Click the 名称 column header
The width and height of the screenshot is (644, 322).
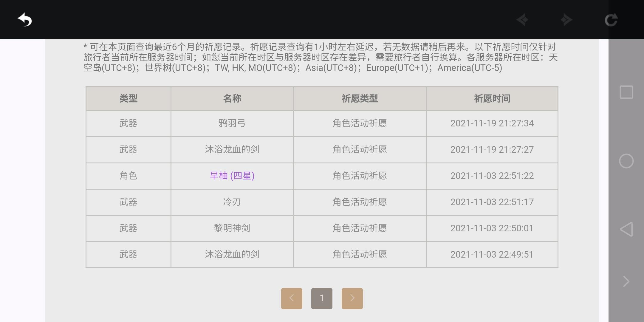232,98
